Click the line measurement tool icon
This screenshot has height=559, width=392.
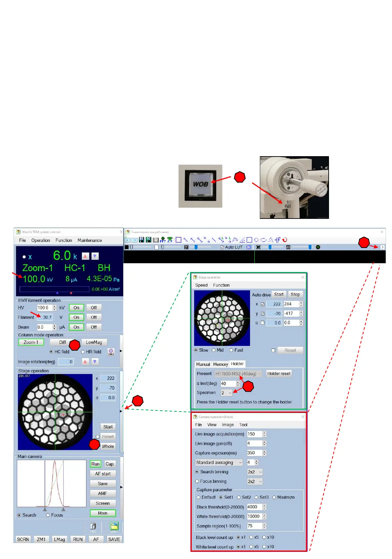tap(214, 240)
